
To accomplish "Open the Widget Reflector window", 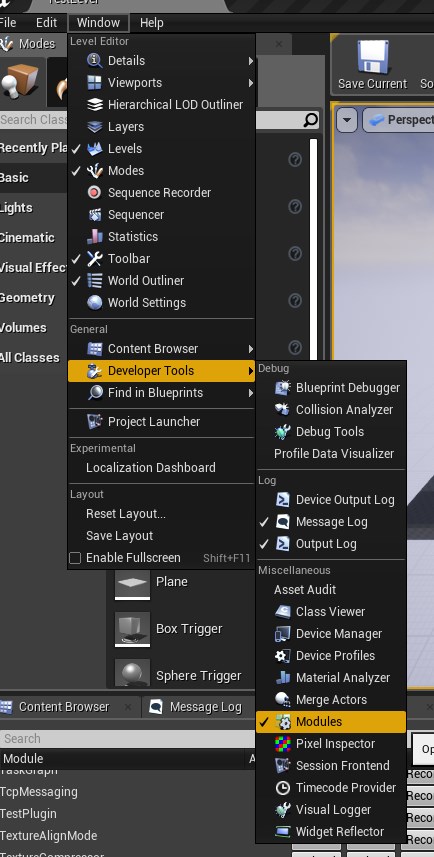I will click(331, 831).
